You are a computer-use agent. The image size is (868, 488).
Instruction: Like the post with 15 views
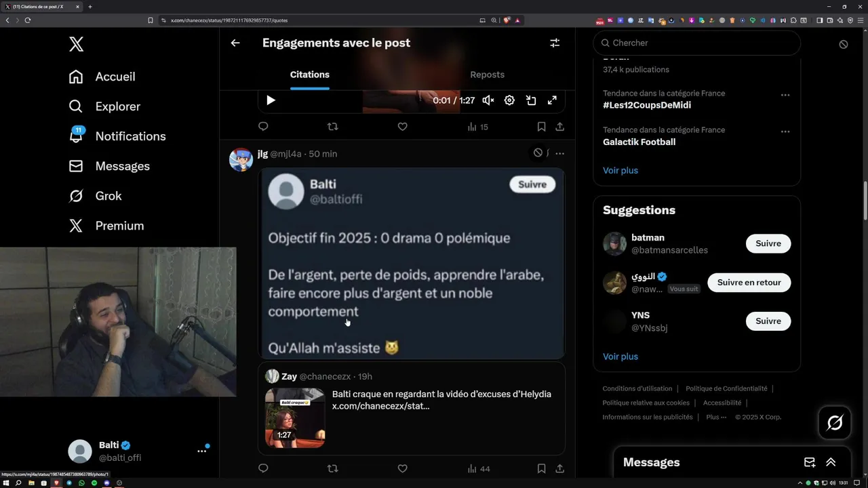coord(402,127)
